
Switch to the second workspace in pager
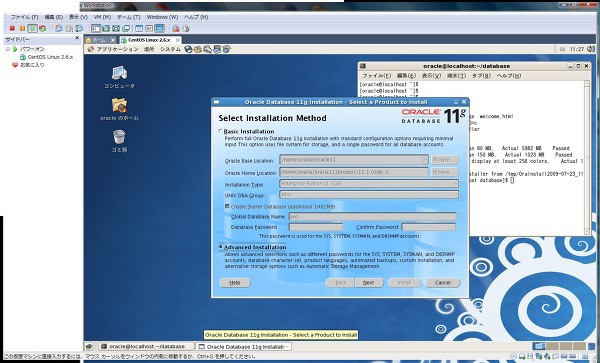pyautogui.click(x=552, y=347)
